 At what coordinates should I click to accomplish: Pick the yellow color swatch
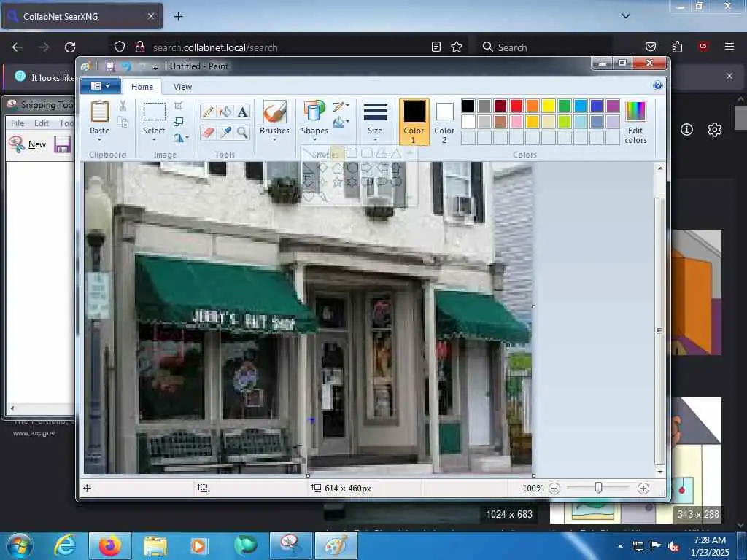549,105
